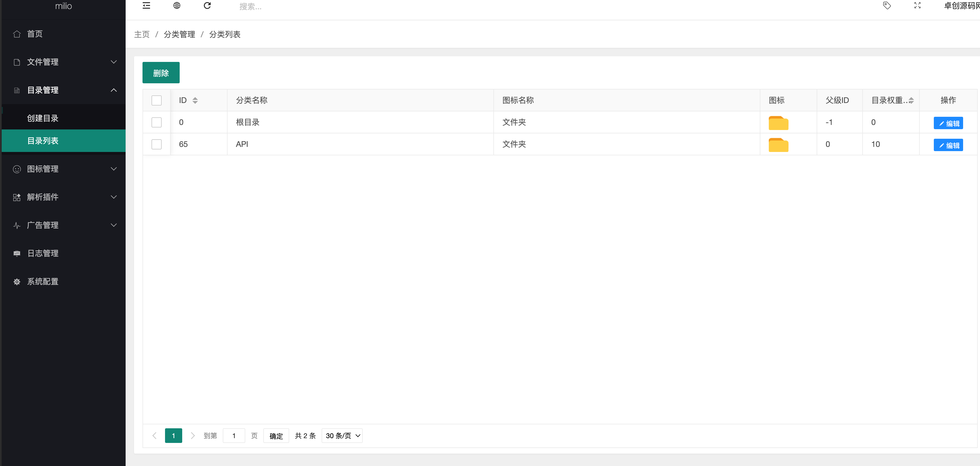980x466 pixels.
Task: Click the folder icon in API row
Action: [x=778, y=145]
